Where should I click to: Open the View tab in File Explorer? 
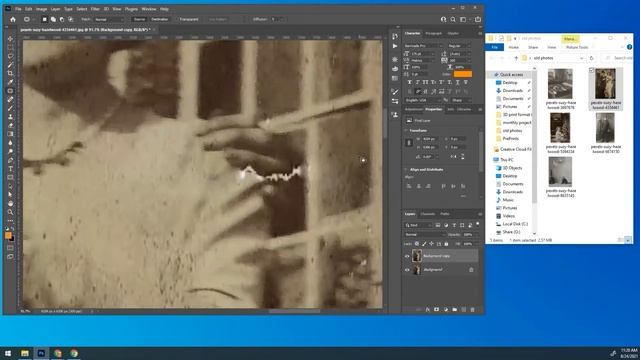pos(551,47)
